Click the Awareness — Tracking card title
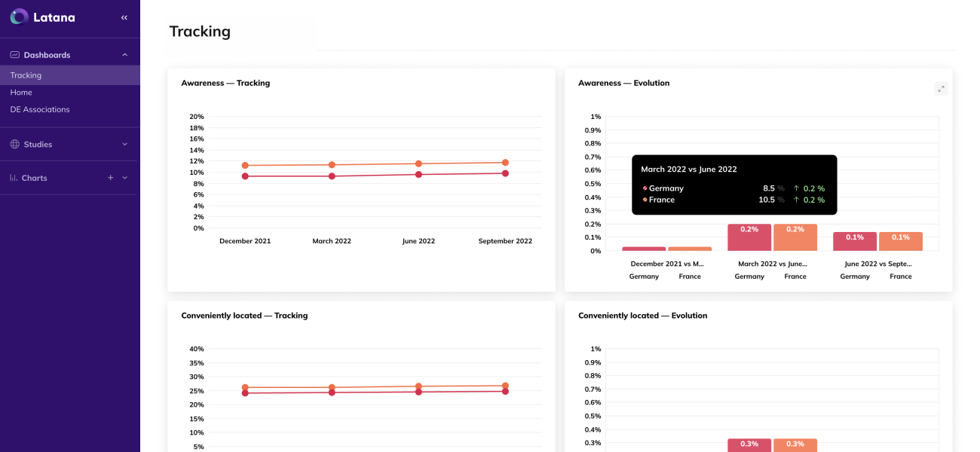This screenshot has height=452, width=980. (225, 83)
